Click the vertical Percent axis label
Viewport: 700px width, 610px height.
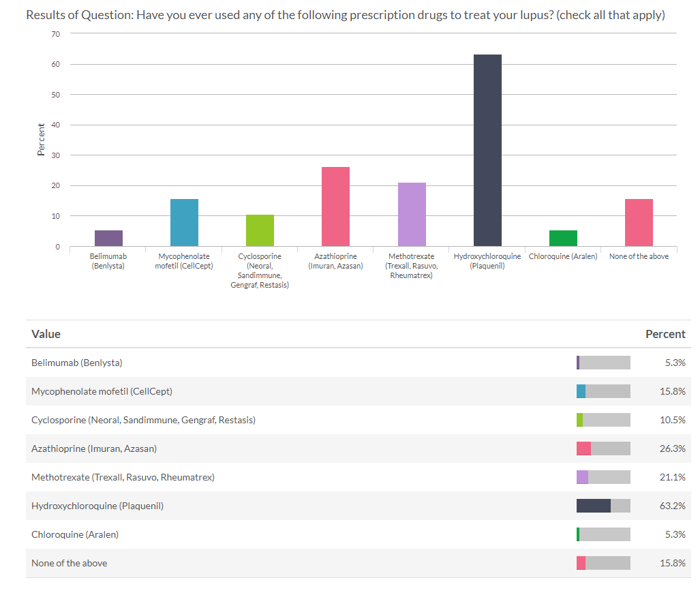coord(41,139)
